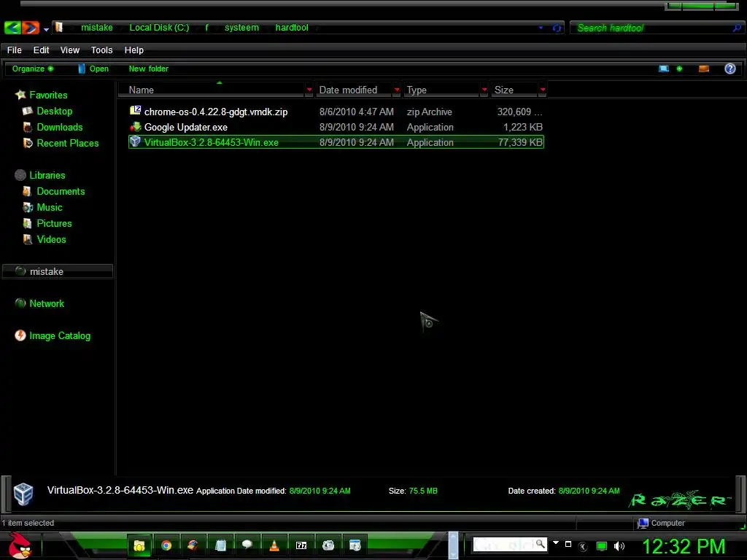Open Desktop in navigation pane

(x=54, y=111)
